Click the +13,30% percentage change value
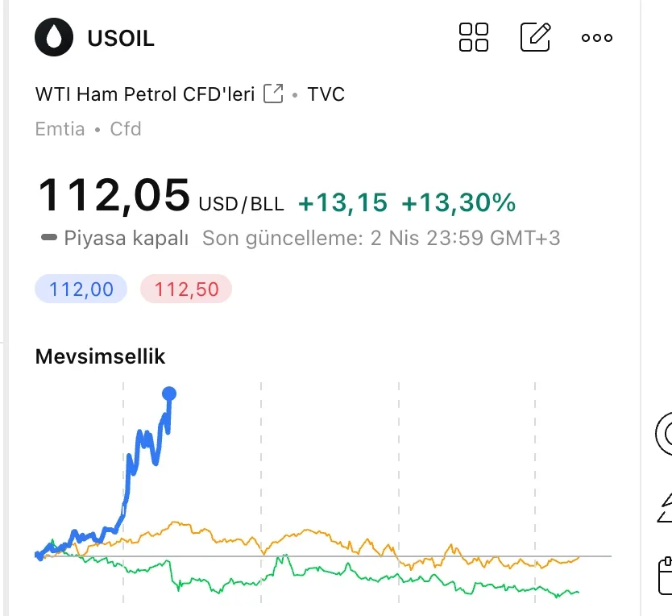Image resolution: width=672 pixels, height=616 pixels. point(458,203)
